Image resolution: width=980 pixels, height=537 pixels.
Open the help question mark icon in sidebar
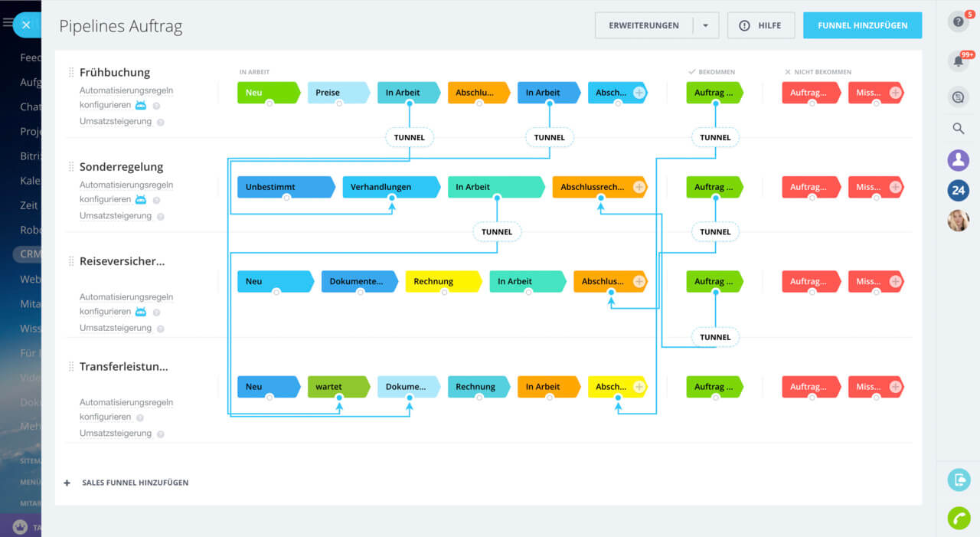pyautogui.click(x=958, y=21)
